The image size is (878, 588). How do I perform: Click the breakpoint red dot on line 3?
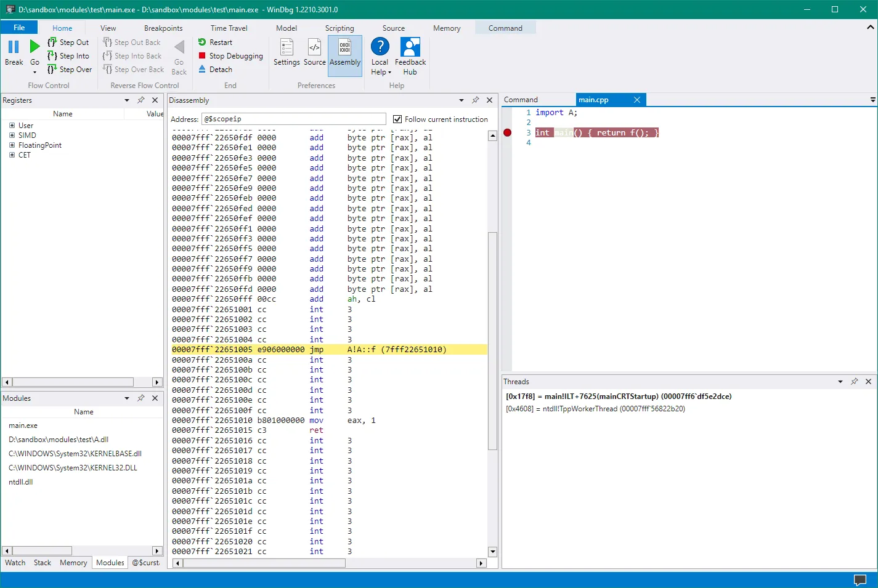point(508,132)
